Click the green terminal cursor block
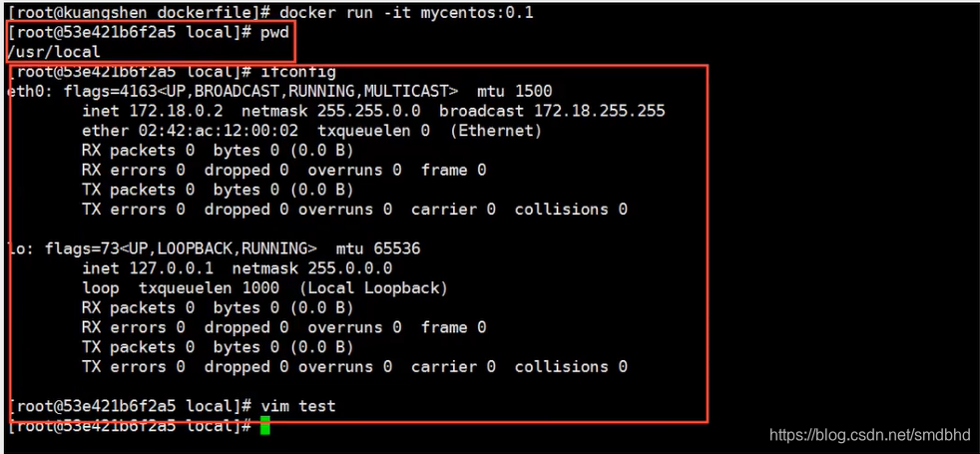 [x=265, y=426]
